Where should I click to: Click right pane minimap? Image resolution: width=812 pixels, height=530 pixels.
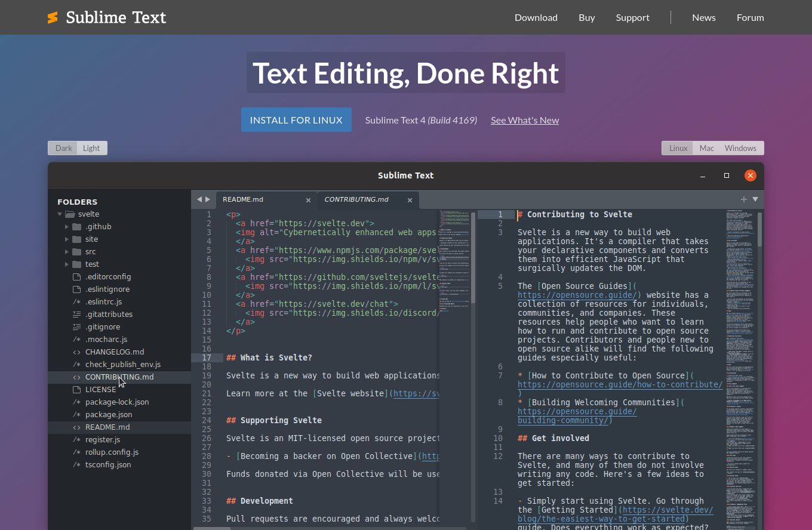pyautogui.click(x=741, y=369)
